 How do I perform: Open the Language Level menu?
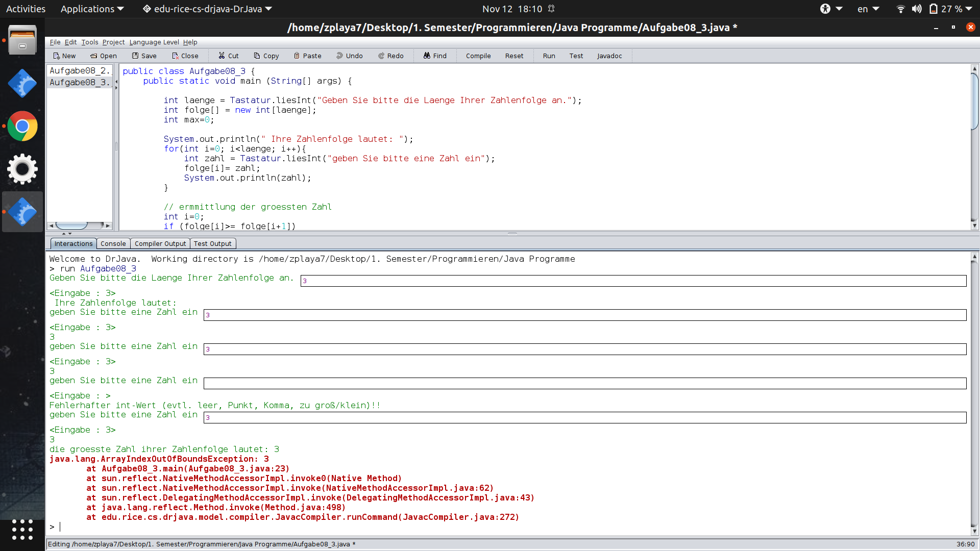(154, 42)
